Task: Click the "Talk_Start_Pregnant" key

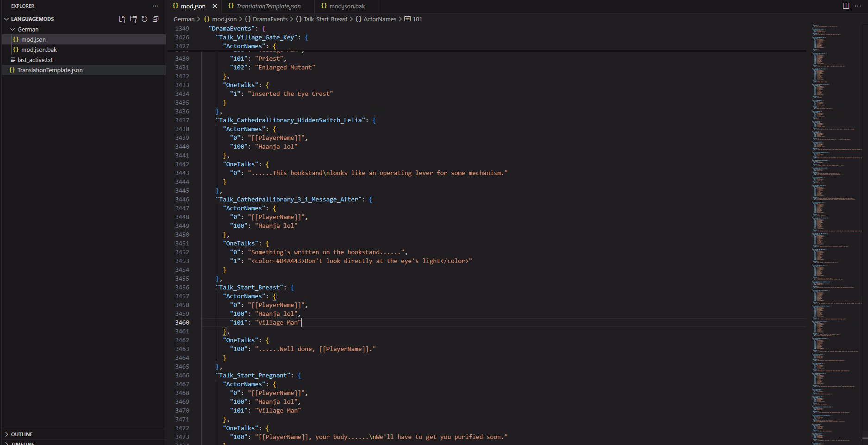Action: click(253, 375)
